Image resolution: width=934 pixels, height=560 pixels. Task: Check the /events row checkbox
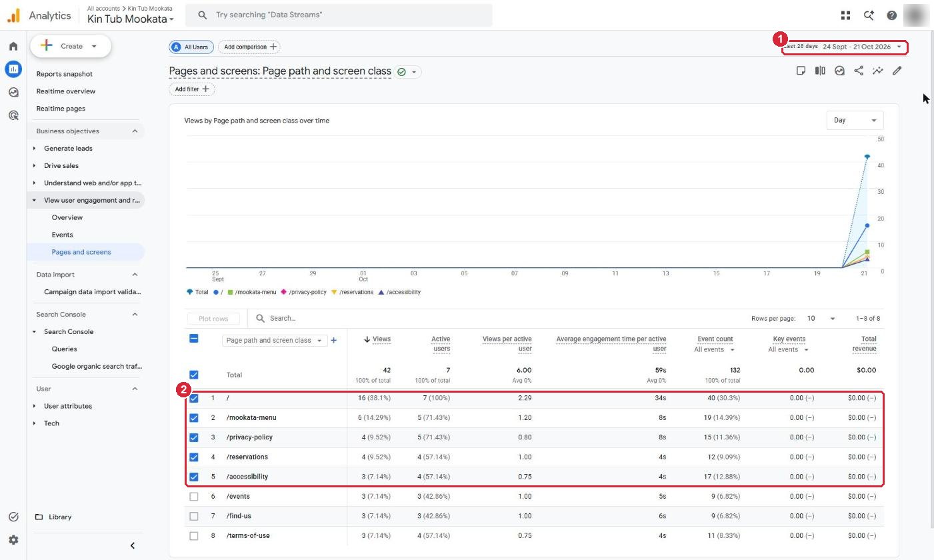194,497
